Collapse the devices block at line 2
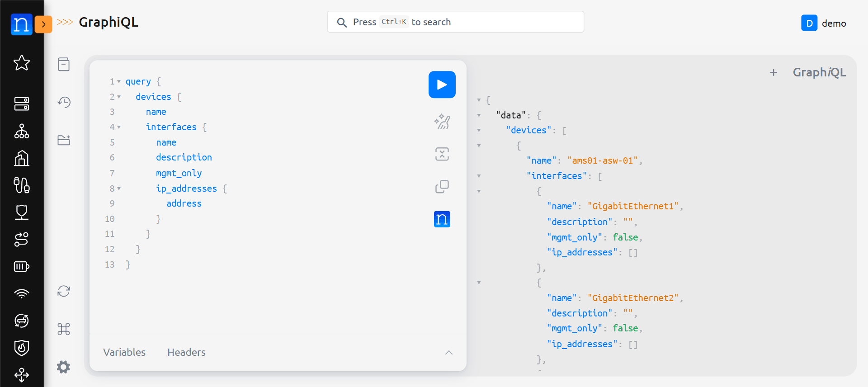The height and width of the screenshot is (387, 868). 119,97
